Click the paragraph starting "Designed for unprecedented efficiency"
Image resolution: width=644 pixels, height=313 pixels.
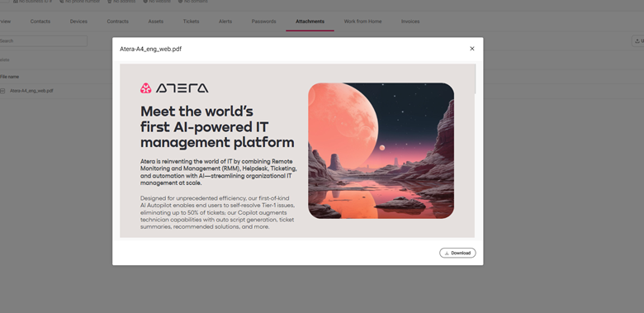[x=217, y=212]
